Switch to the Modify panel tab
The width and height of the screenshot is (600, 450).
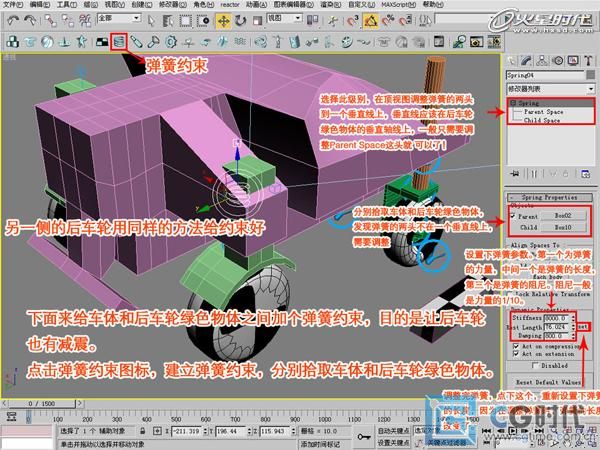click(527, 60)
